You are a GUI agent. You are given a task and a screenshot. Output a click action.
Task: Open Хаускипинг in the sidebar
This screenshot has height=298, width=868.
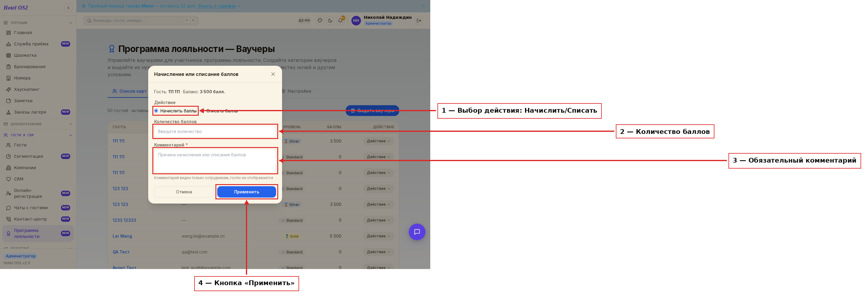27,89
